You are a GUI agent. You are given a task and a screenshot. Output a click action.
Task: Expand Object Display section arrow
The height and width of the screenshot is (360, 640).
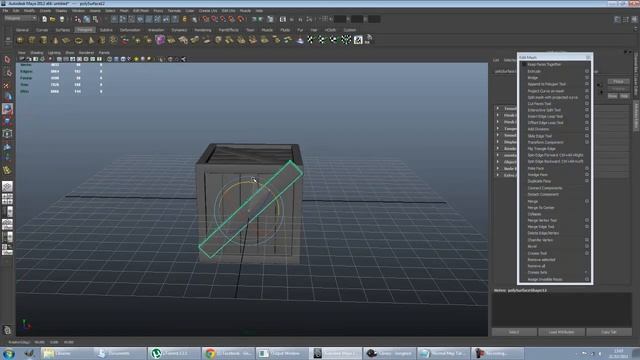point(498,162)
